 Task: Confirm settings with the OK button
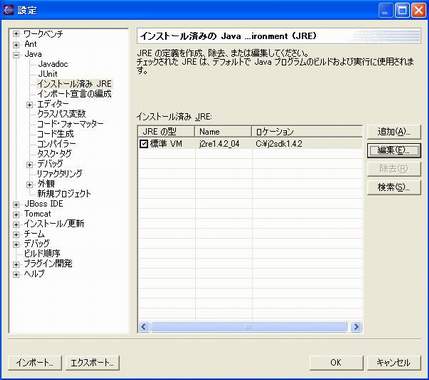pyautogui.click(x=336, y=362)
